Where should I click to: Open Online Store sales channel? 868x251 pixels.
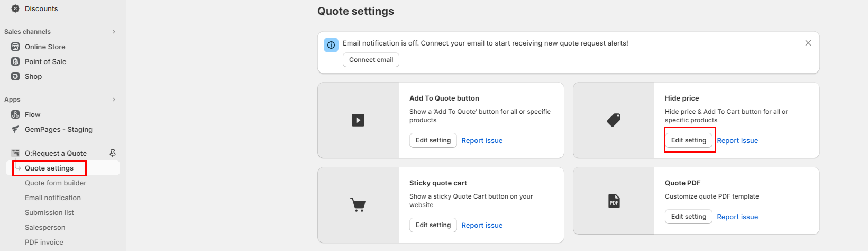pyautogui.click(x=45, y=47)
